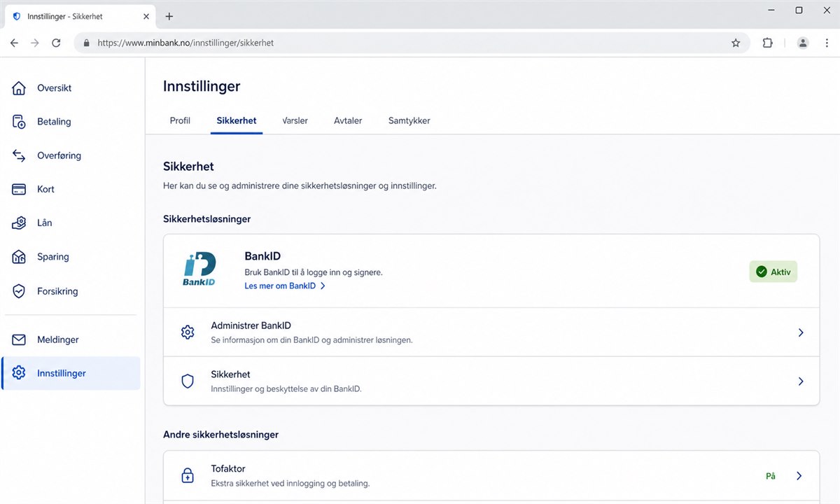The image size is (840, 504).
Task: Go to Oversikt in the sidebar
Action: [x=70, y=88]
